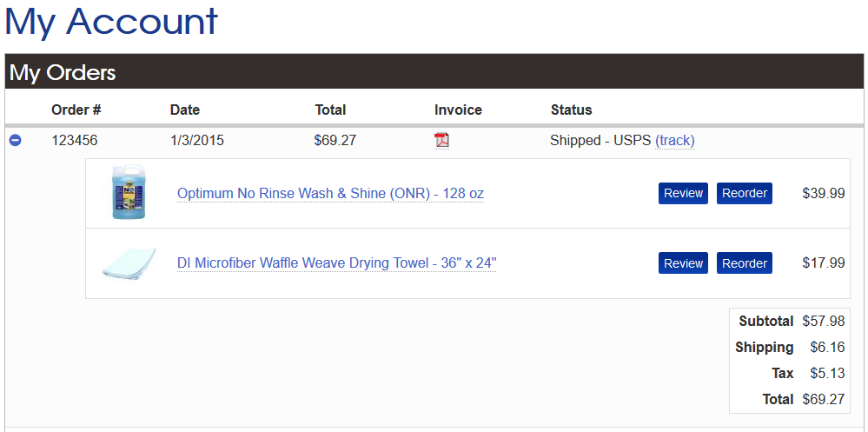Open Optimum No Rinse Wash & Shine link
Image resolution: width=868 pixels, height=432 pixels.
tap(330, 193)
